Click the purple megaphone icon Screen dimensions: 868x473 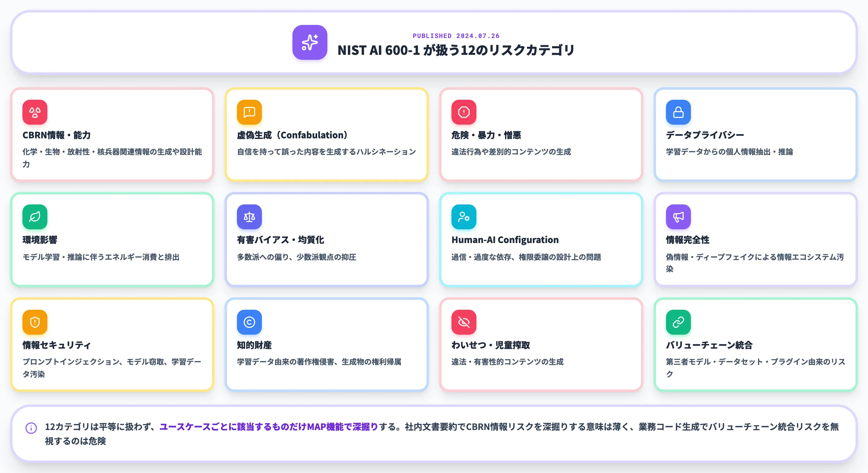(678, 217)
